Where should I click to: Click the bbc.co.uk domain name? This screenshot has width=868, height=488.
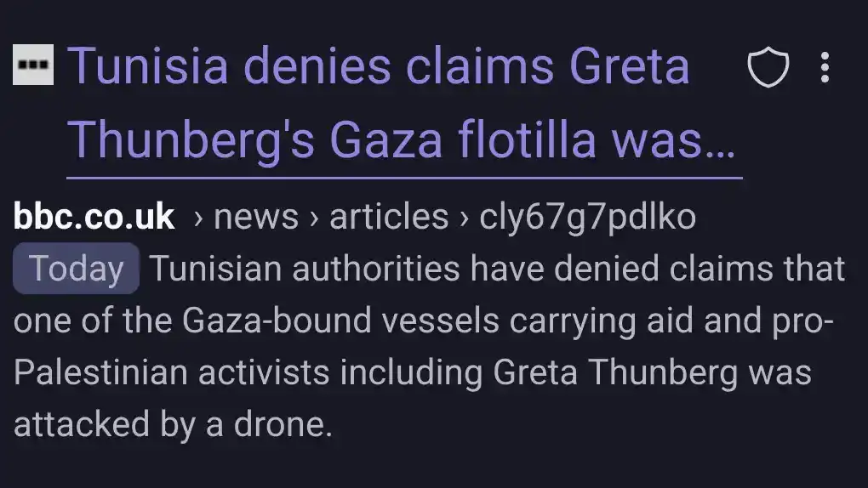[x=94, y=218]
